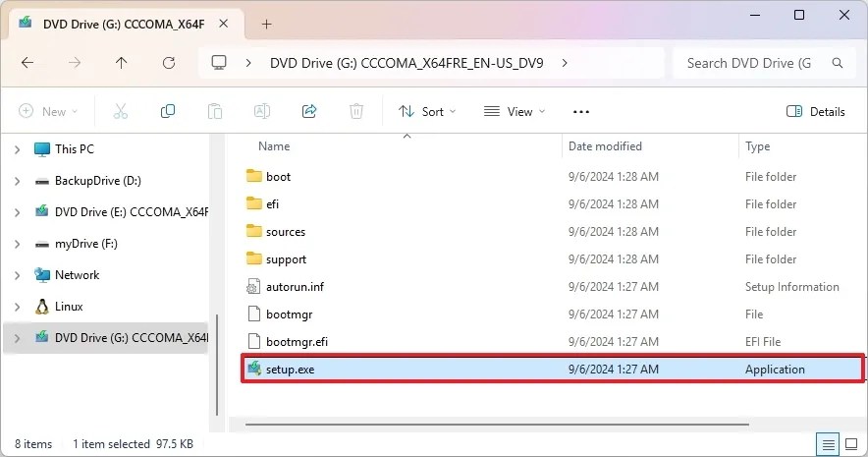Click the Cut scissors icon
The image size is (868, 457).
[120, 111]
